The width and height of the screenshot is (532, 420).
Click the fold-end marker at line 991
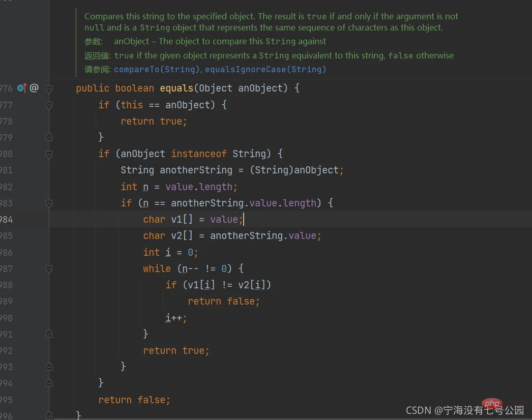(49, 334)
